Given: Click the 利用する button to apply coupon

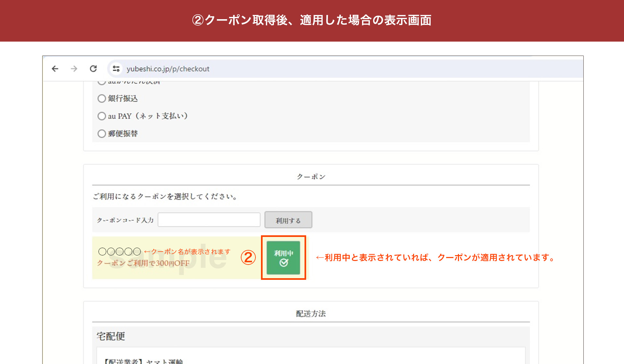Looking at the screenshot, I should tap(288, 220).
